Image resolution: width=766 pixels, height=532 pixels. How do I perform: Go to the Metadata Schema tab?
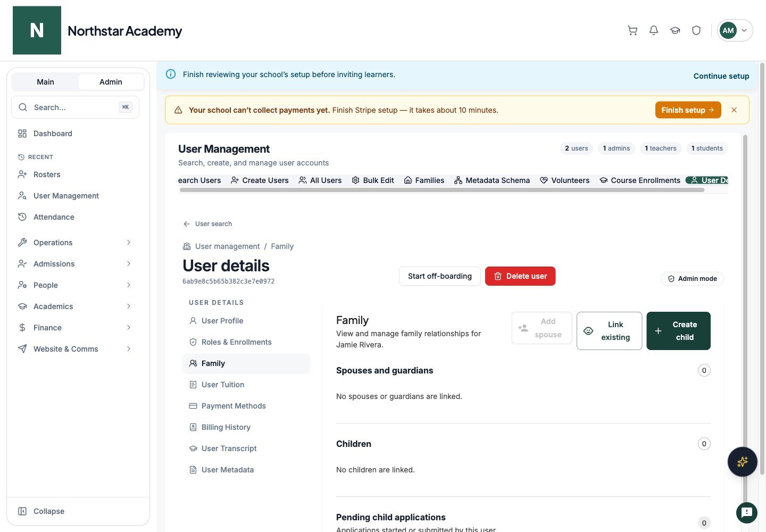[492, 180]
